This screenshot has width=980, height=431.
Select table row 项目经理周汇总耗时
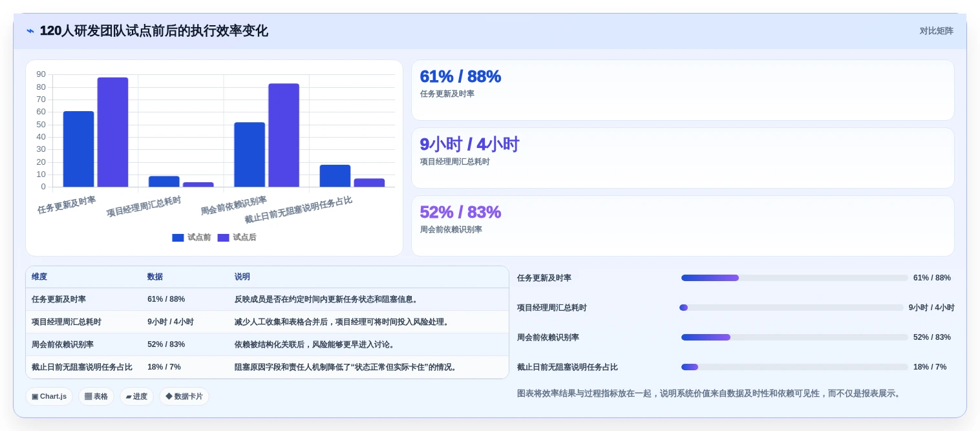(267, 322)
